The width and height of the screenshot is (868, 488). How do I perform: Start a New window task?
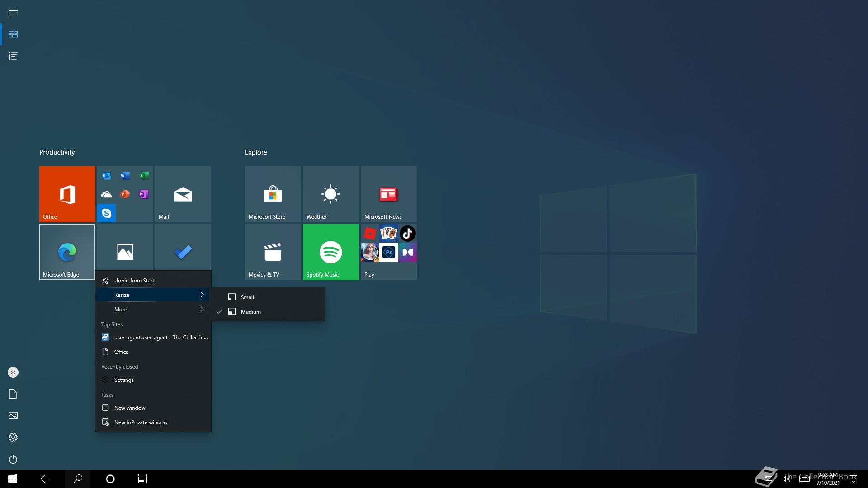click(153, 408)
